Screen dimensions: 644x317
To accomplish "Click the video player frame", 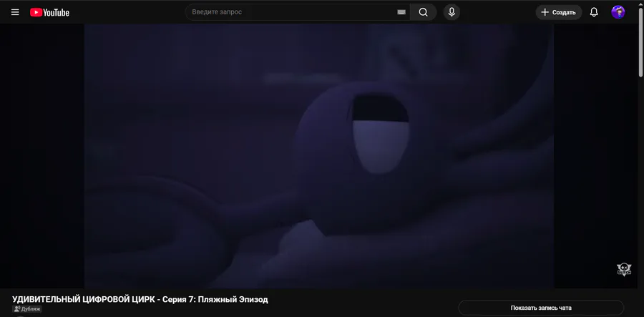I will tap(318, 156).
